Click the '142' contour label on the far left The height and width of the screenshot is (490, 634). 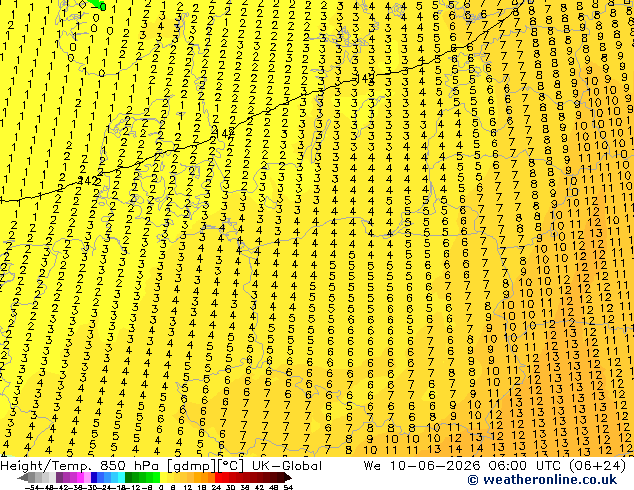click(89, 180)
